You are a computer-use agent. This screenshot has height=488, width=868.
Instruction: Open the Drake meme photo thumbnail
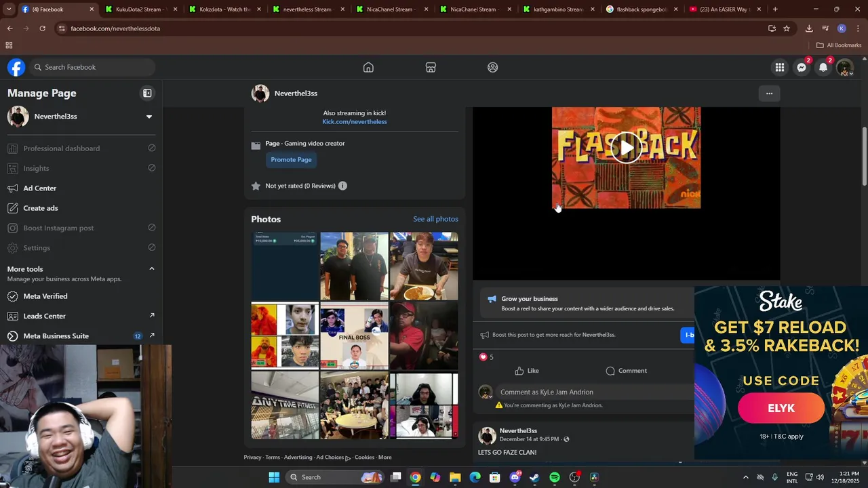(285, 335)
